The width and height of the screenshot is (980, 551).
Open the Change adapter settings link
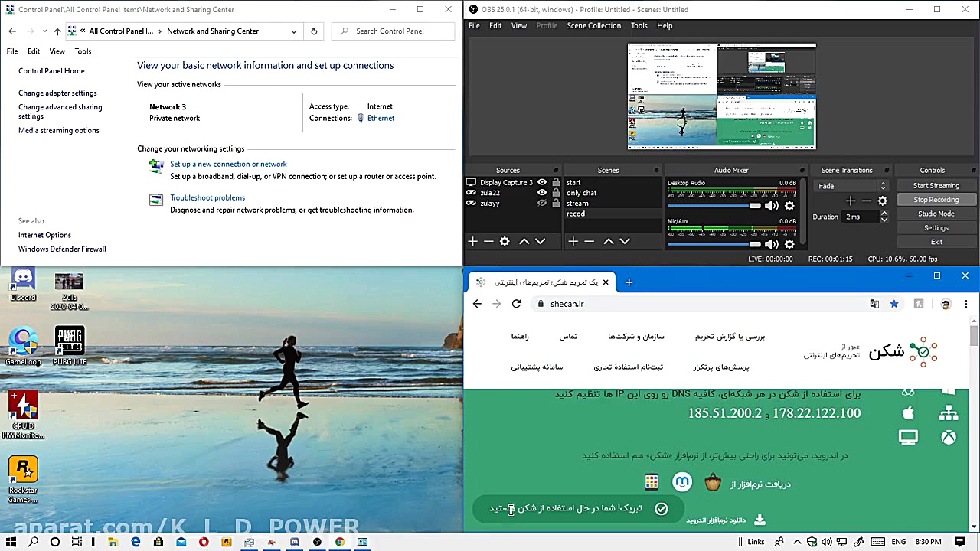pos(57,93)
